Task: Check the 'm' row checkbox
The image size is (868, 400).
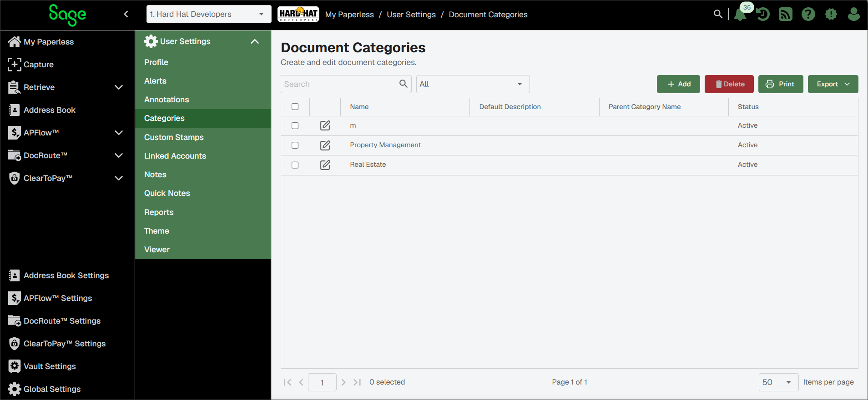Action: [295, 126]
